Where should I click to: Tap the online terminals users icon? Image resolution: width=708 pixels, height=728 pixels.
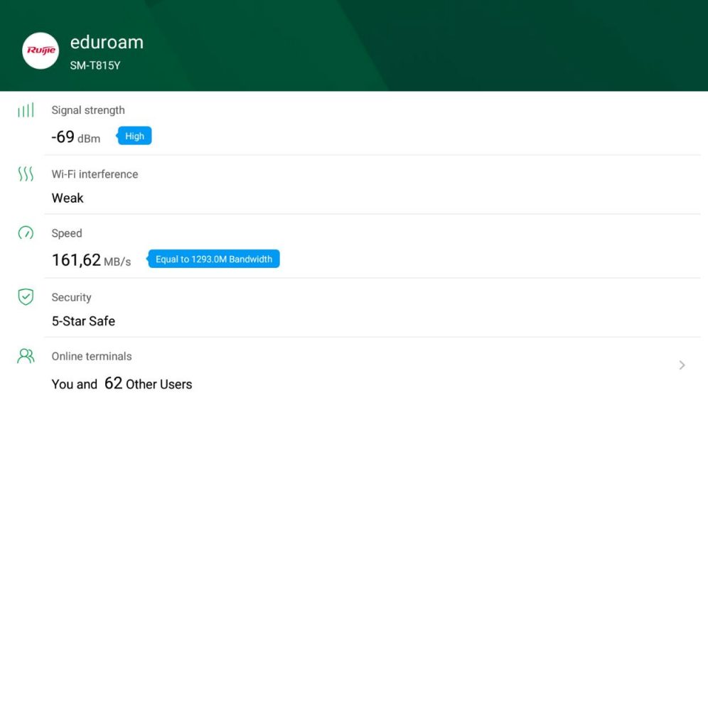pyautogui.click(x=26, y=356)
